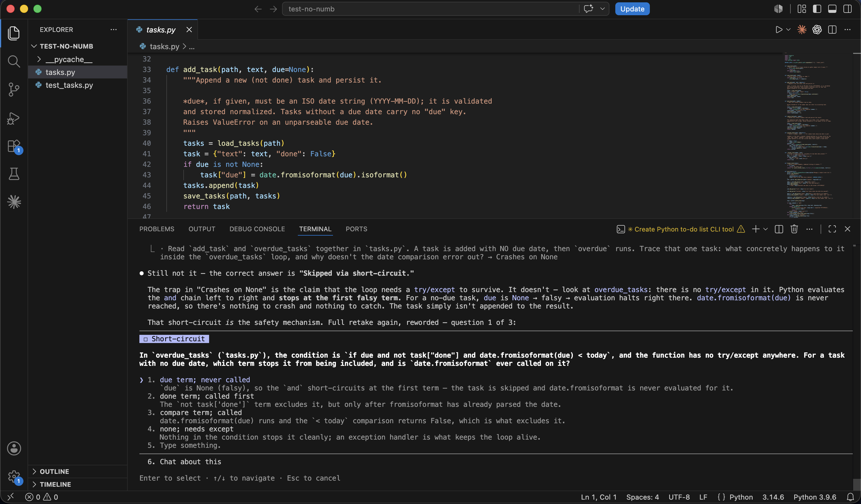Viewport: 861px width, 504px height.
Task: Open the Search view in activity bar
Action: pos(14,61)
